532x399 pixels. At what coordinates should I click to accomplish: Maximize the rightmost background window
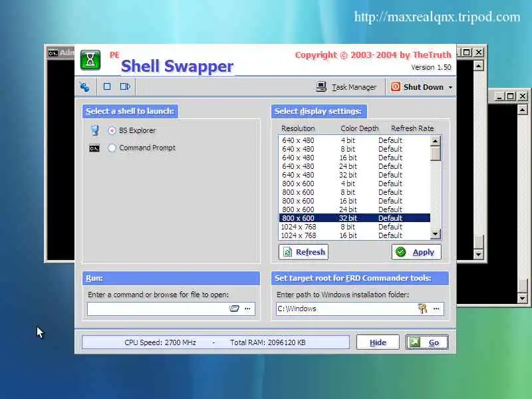click(510, 96)
